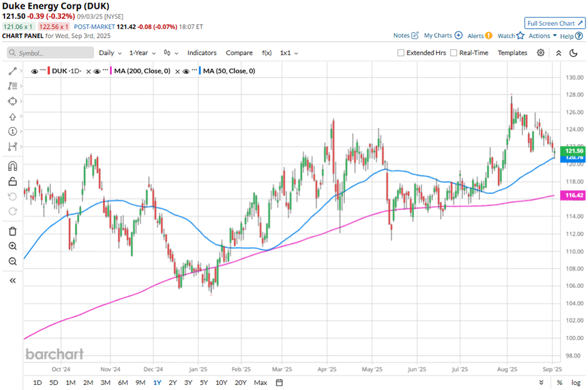588x390 pixels.
Task: Open more options for MA 200 indicator
Action: (x=105, y=70)
